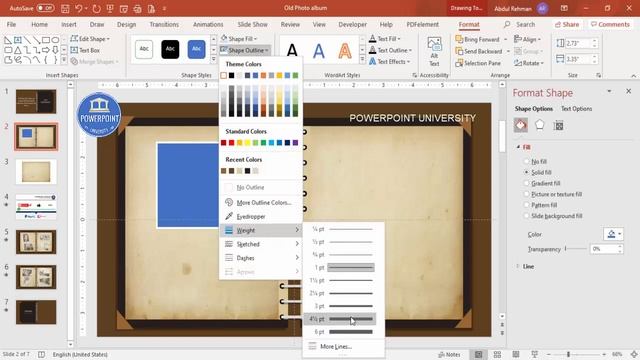Open the Sketched submenu

click(x=260, y=244)
